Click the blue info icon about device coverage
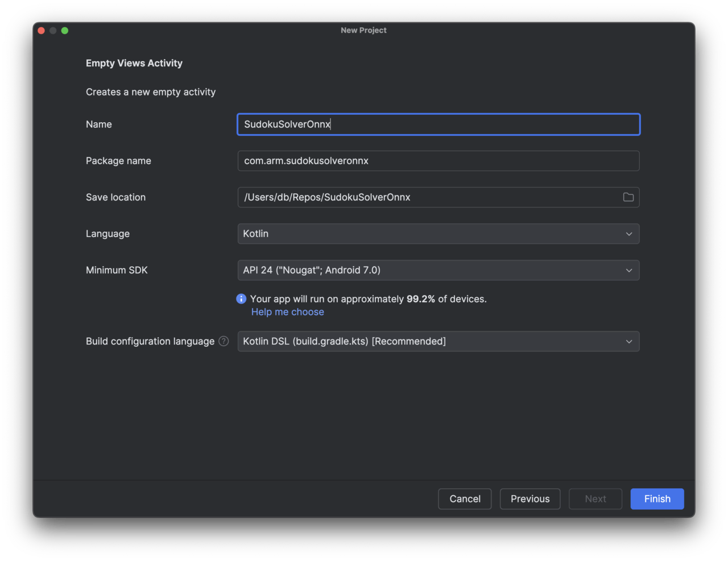The width and height of the screenshot is (728, 561). (241, 298)
